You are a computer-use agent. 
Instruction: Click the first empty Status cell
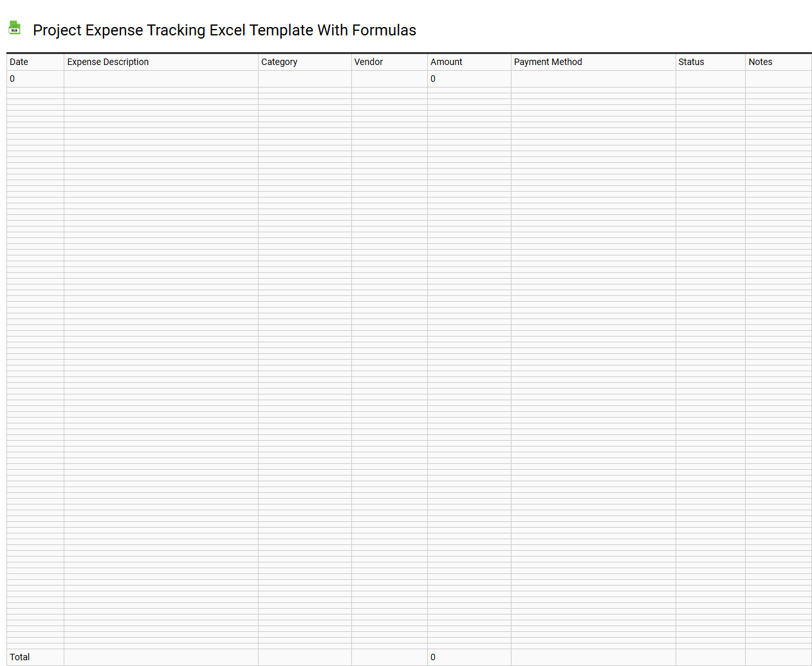point(710,79)
